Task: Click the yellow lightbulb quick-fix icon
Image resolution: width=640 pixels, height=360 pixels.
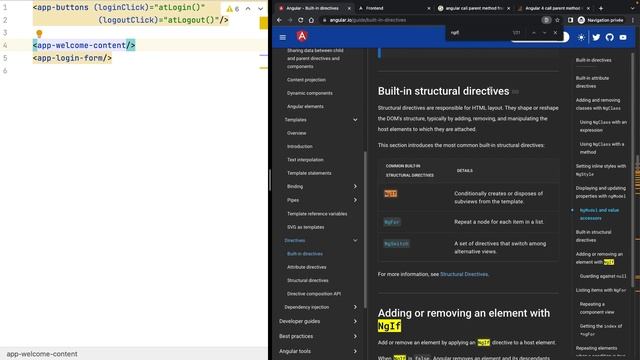Action: pyautogui.click(x=39, y=33)
